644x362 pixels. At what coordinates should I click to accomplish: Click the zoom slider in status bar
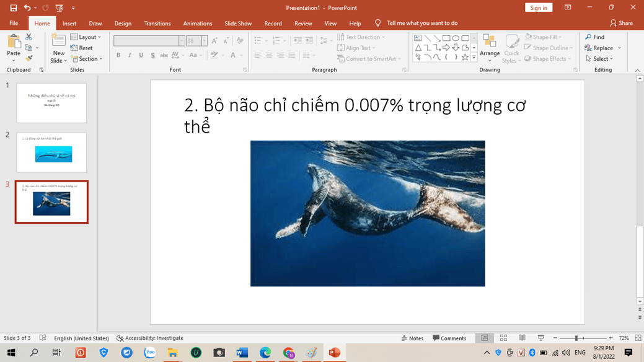pos(576,338)
